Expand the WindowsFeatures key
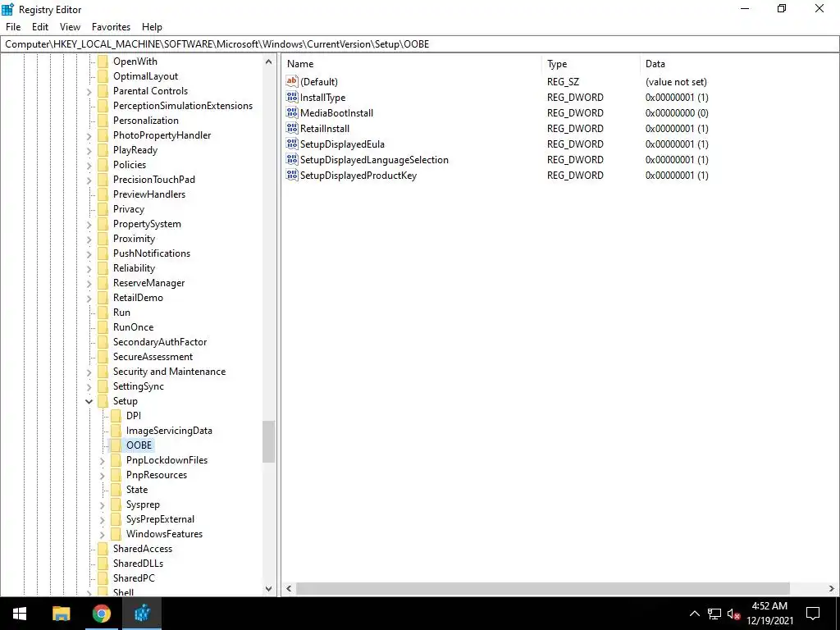This screenshot has height=630, width=840. click(x=103, y=534)
